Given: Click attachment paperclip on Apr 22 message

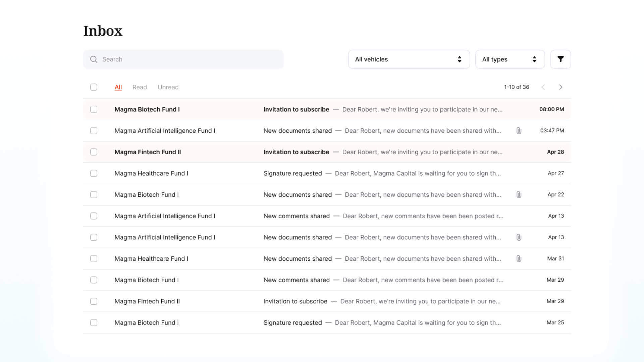Looking at the screenshot, I should click(x=519, y=195).
